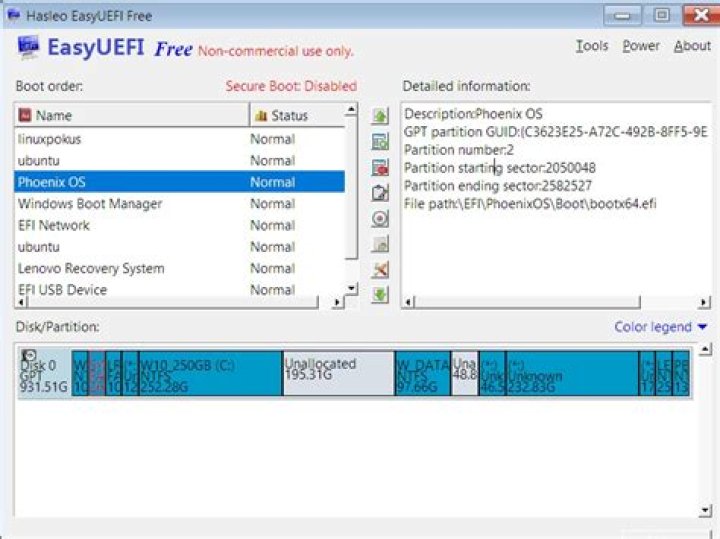Select the 232.83G Unknown partition
720x539 pixels.
point(572,373)
